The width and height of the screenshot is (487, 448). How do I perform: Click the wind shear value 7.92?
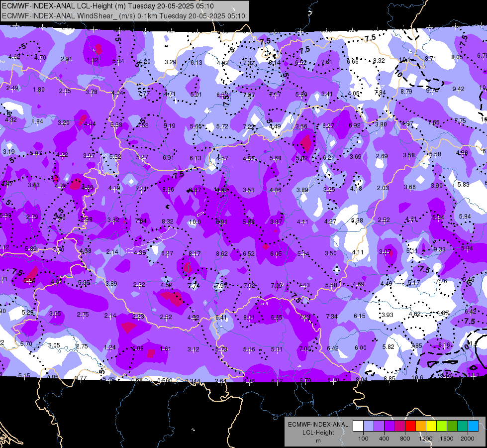tap(249, 285)
